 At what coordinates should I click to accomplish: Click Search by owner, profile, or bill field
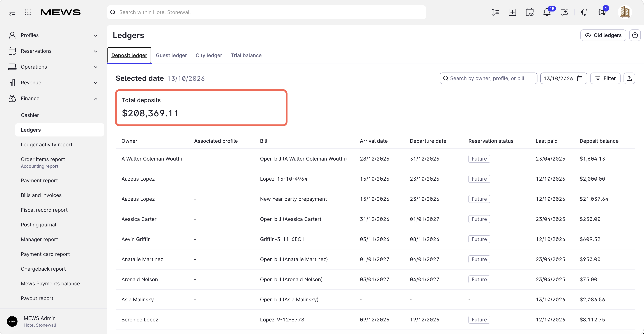point(488,78)
